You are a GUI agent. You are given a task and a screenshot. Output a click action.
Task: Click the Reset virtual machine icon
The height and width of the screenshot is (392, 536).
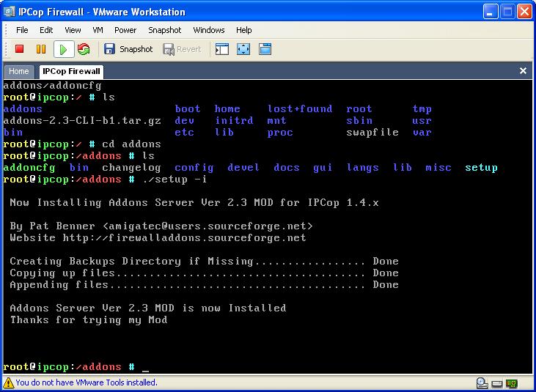[84, 49]
